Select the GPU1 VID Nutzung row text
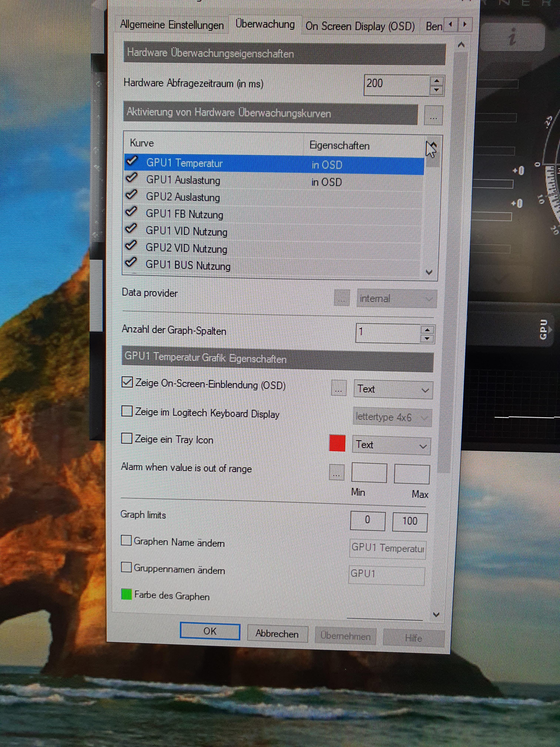The height and width of the screenshot is (747, 560). 186,231
